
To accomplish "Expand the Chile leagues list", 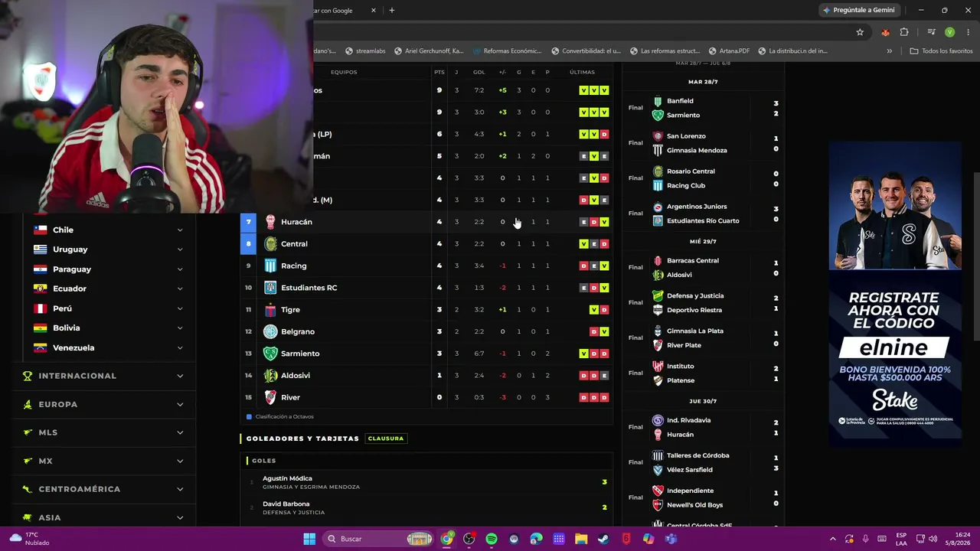I will coord(180,230).
